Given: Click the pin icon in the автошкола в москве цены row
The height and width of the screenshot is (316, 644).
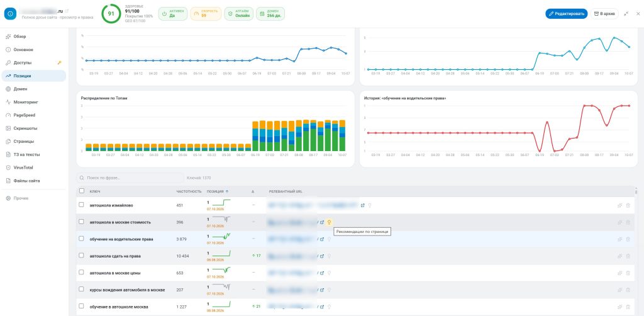Looking at the screenshot, I should click(x=619, y=273).
